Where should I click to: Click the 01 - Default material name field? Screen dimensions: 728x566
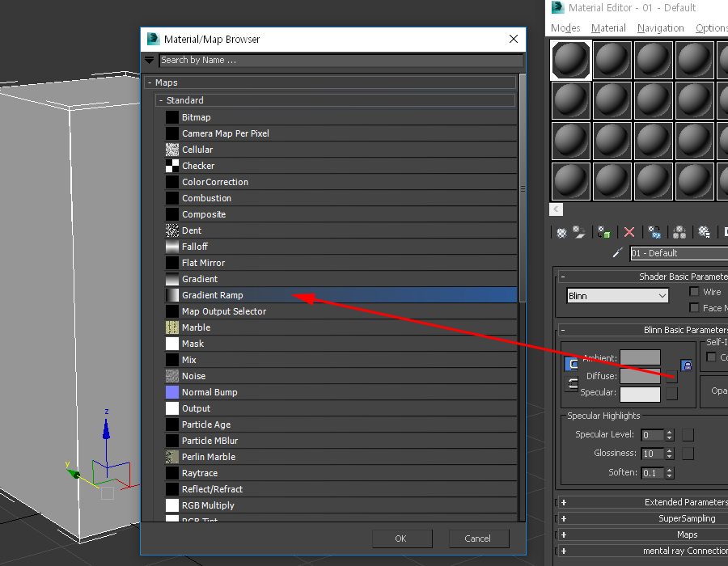click(679, 253)
